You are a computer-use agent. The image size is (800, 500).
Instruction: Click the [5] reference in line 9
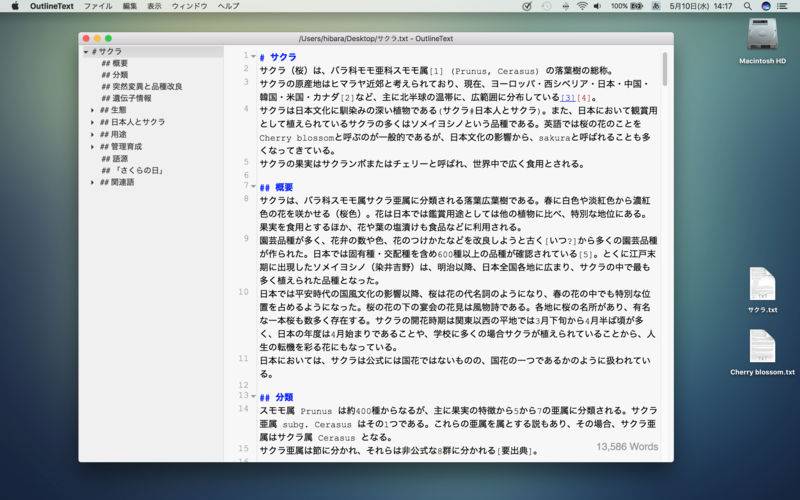coord(586,254)
